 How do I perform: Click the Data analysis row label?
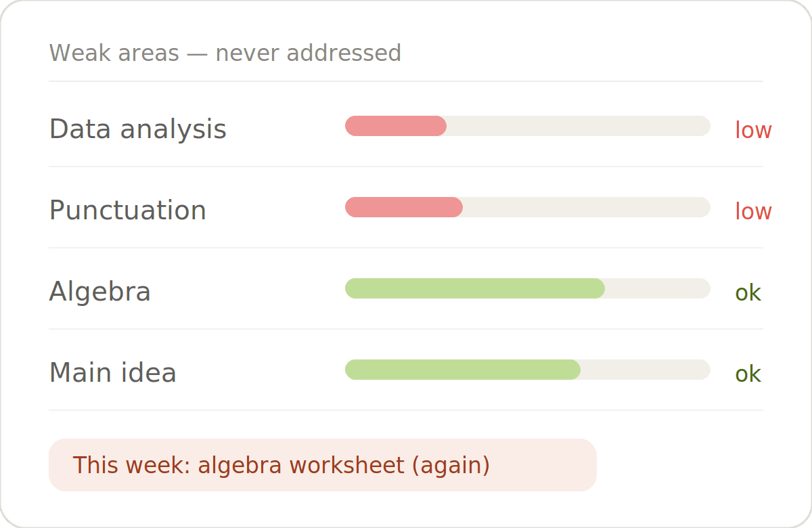click(x=137, y=129)
